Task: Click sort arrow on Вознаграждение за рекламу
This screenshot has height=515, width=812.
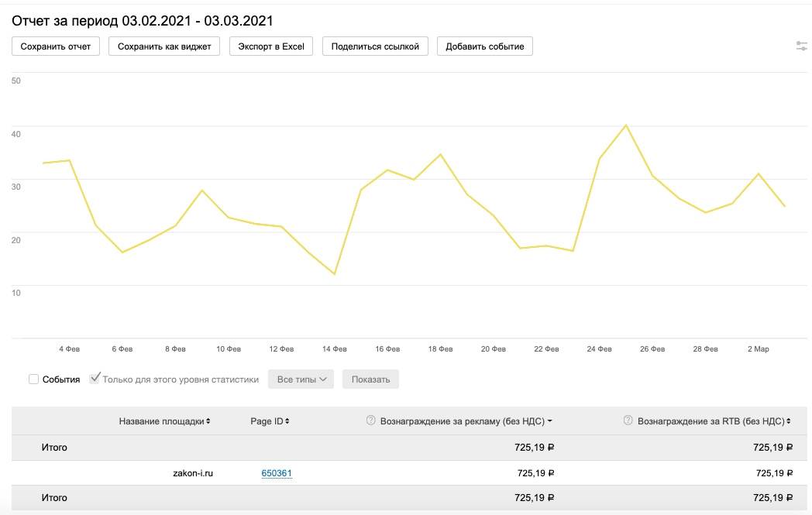Action: 549,421
